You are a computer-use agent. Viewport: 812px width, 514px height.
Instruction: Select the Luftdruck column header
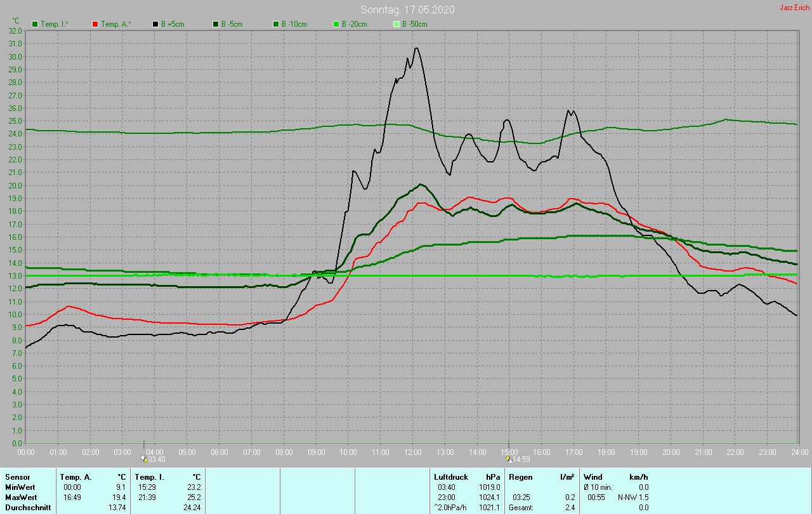point(451,477)
